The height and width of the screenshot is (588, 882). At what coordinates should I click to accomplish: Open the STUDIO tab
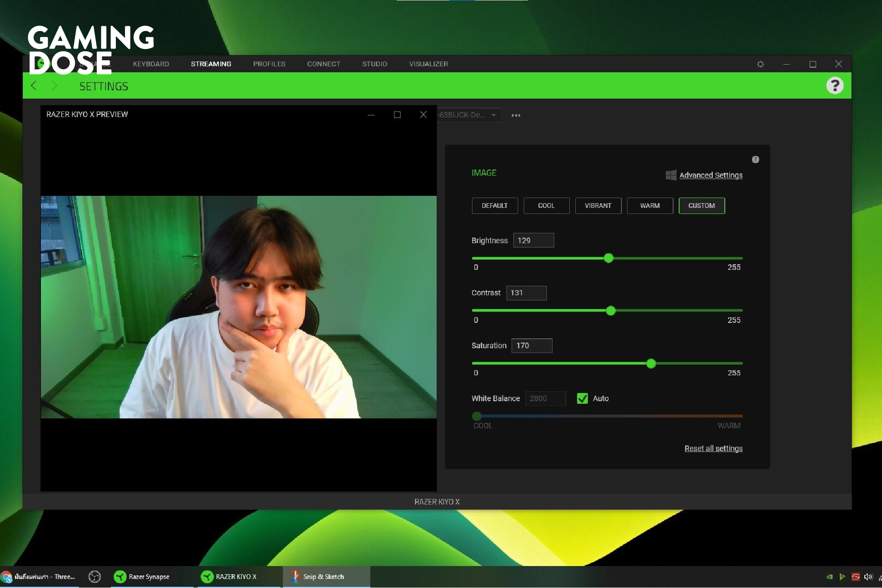(x=375, y=64)
